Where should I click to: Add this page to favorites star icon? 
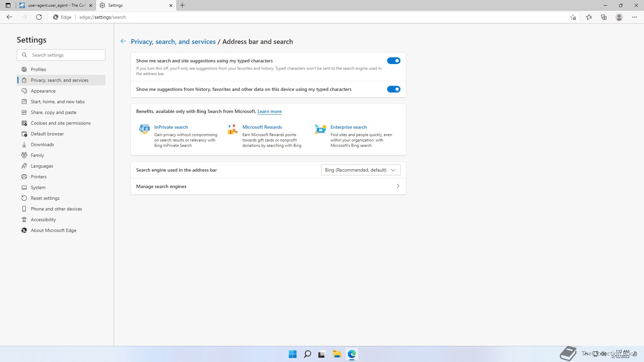tap(573, 17)
